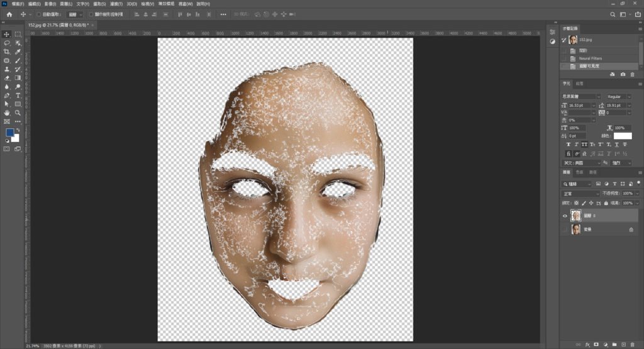Pick the Horizontal Type tool
Screen dimensions: 644x349
[18, 95]
